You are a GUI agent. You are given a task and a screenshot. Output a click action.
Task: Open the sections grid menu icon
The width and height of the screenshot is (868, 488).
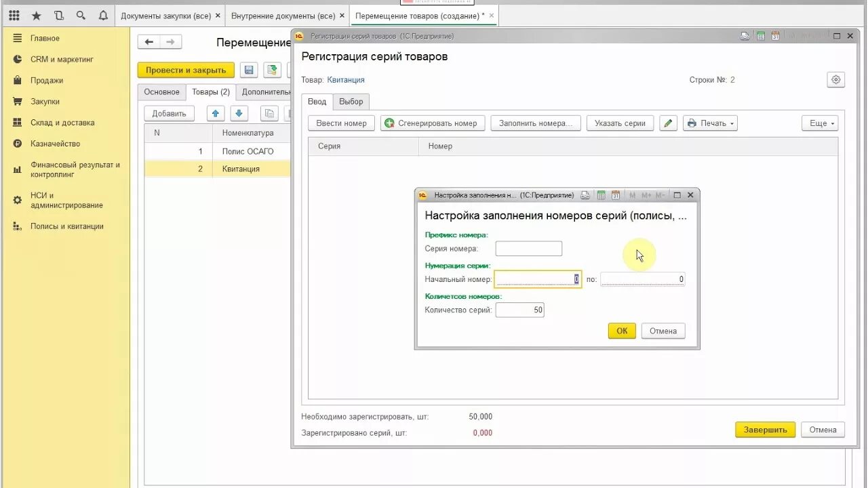[x=14, y=15]
